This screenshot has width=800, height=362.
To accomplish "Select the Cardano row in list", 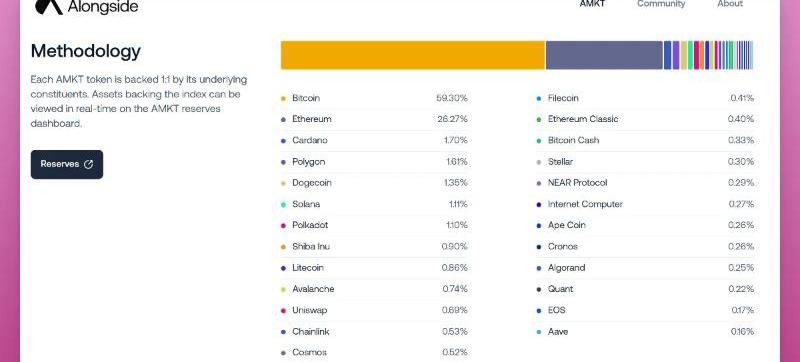I will click(374, 140).
